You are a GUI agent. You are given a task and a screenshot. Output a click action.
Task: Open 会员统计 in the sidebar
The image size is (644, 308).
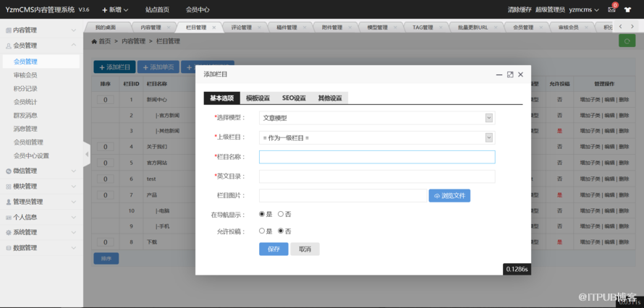tap(25, 102)
